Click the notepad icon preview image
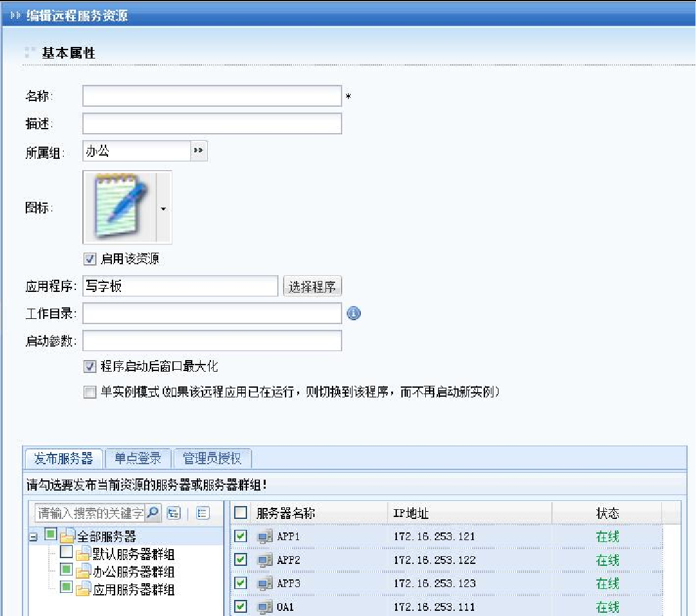 (x=120, y=207)
